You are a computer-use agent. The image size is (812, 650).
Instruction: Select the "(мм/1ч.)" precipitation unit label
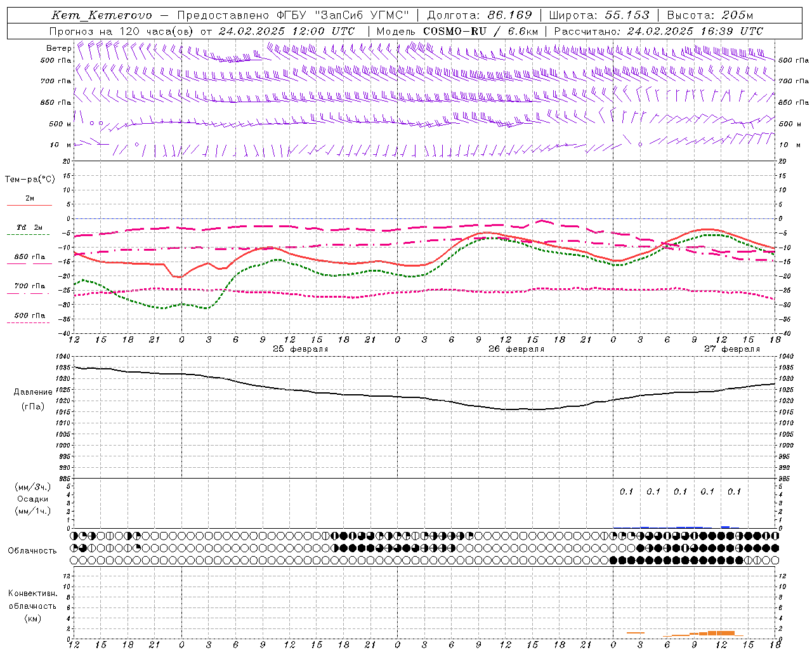pos(33,511)
